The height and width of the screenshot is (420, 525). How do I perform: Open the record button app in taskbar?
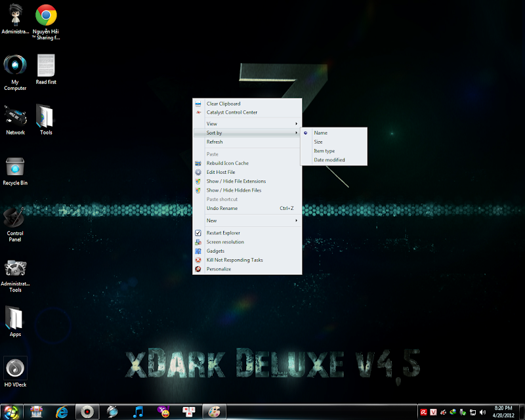pos(87,412)
